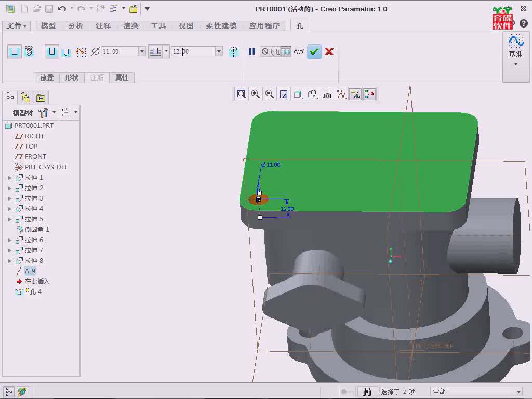
Task: Click the New file icon
Action: pyautogui.click(x=24, y=9)
